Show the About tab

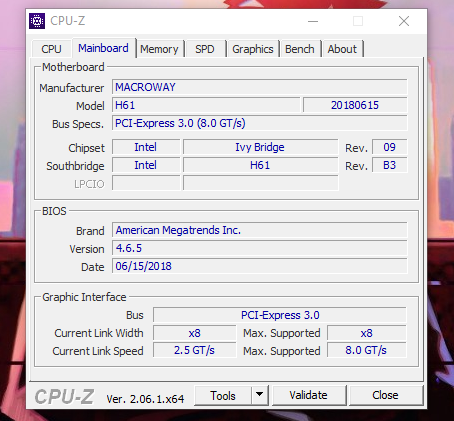click(342, 49)
